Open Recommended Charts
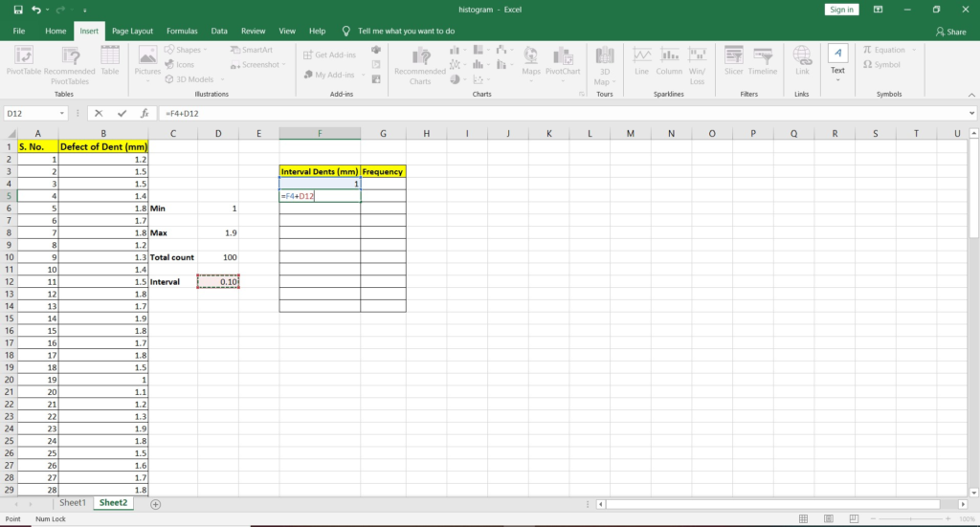Image resolution: width=980 pixels, height=527 pixels. pos(420,65)
